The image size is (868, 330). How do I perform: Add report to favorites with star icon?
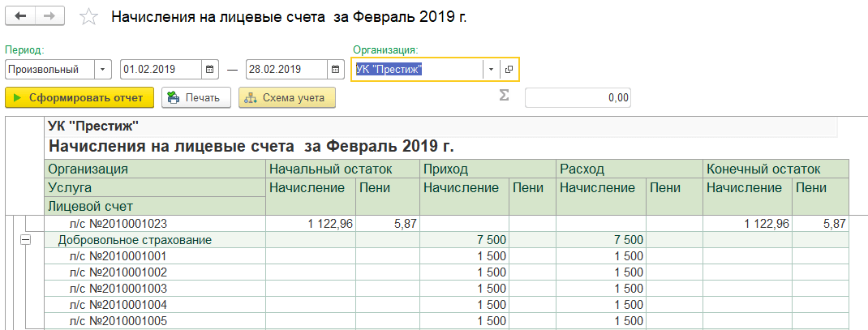tap(88, 16)
